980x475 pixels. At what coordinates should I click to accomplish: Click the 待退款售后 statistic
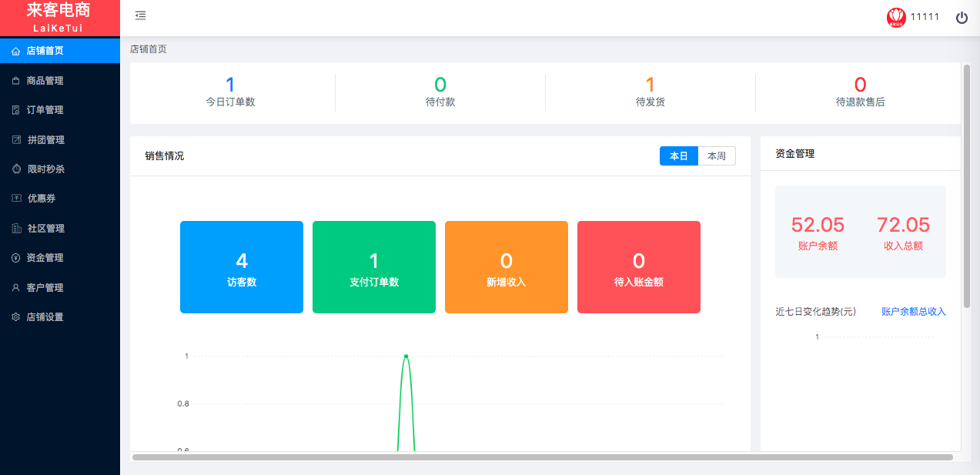pos(861,92)
